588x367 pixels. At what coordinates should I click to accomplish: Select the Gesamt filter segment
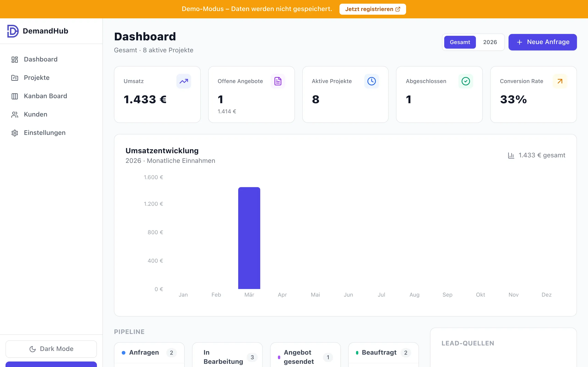point(460,42)
